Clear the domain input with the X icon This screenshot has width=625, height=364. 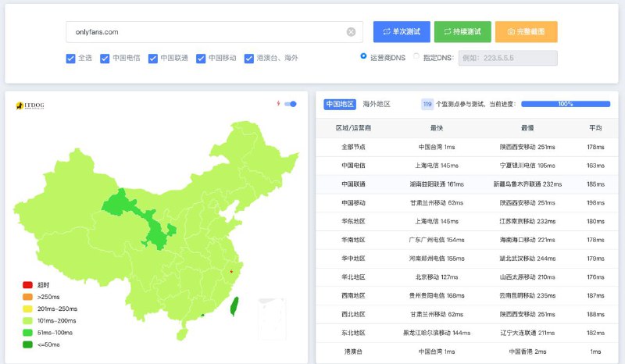351,32
